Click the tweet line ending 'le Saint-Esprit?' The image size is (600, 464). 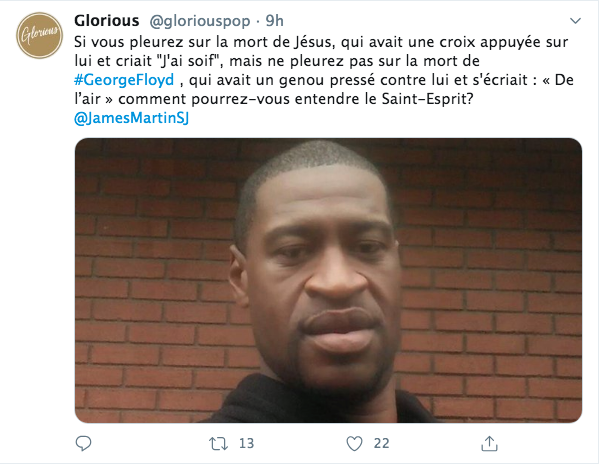tap(274, 99)
